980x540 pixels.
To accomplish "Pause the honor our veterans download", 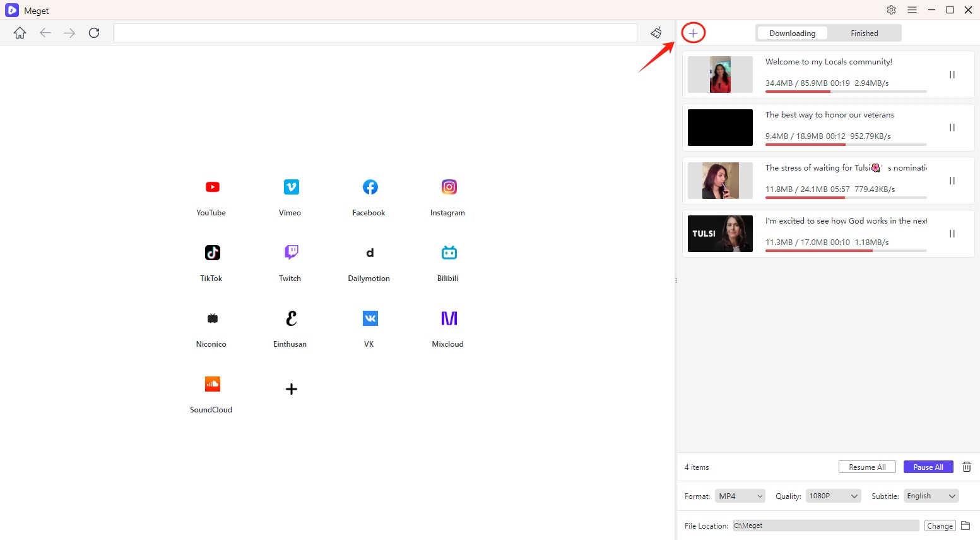I will (x=952, y=128).
